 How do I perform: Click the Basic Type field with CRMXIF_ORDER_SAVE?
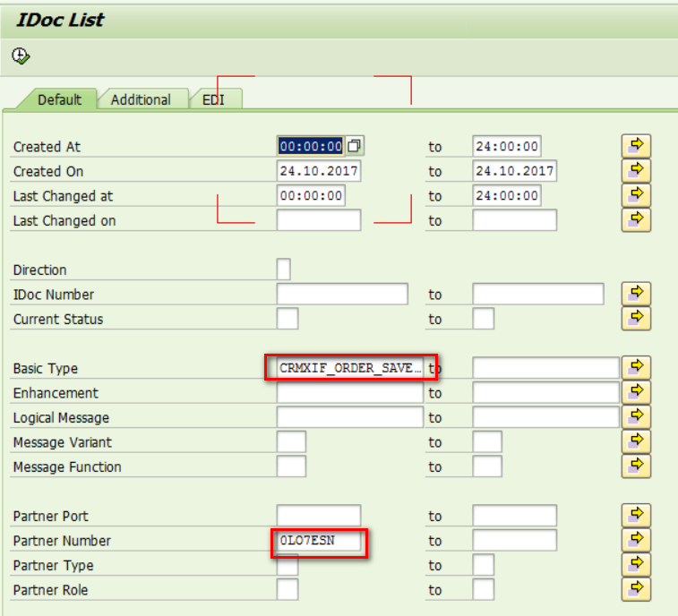350,368
